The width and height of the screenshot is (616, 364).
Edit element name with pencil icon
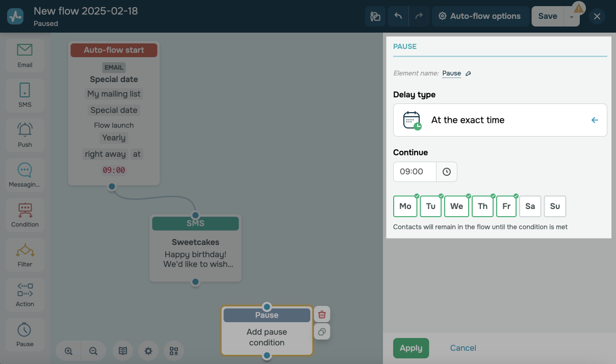pos(468,73)
